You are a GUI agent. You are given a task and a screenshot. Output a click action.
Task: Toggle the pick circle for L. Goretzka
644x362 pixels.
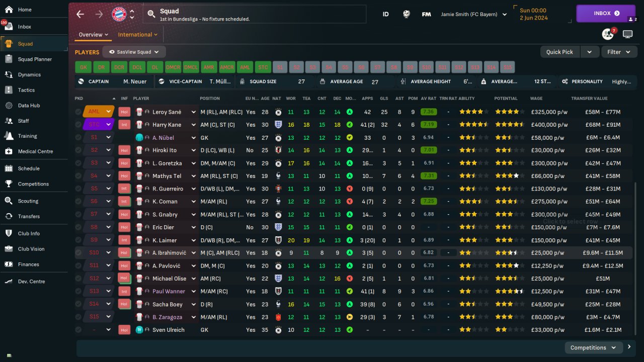point(78,163)
